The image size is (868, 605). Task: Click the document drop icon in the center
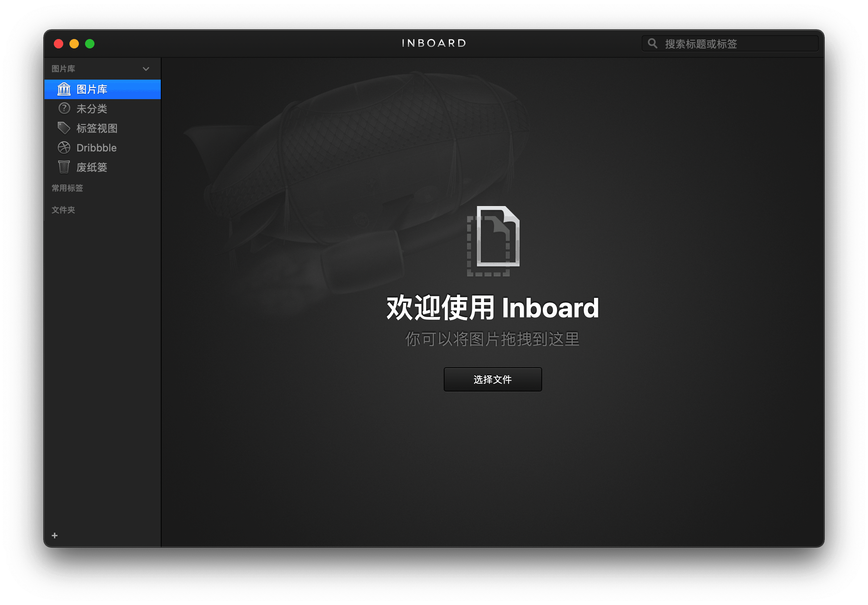pyautogui.click(x=493, y=241)
